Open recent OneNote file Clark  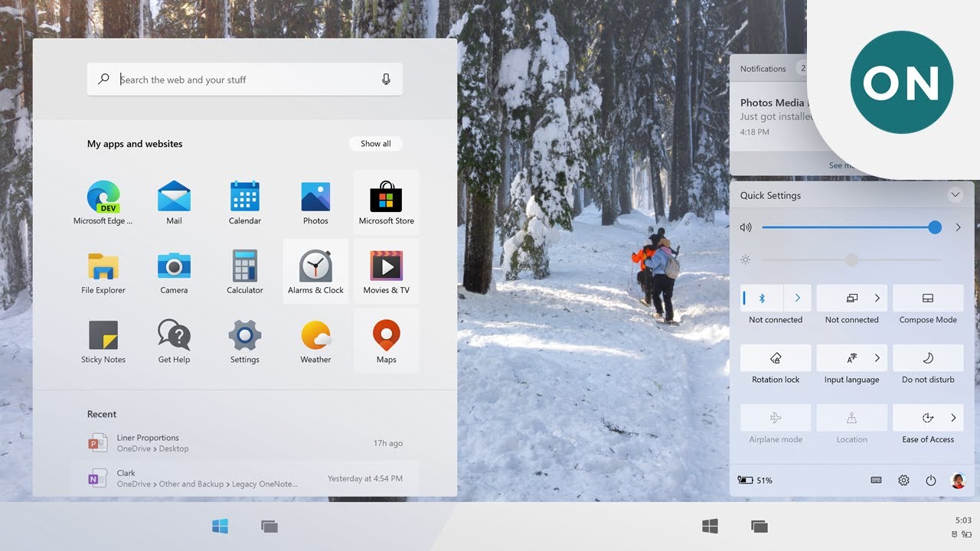pyautogui.click(x=245, y=478)
